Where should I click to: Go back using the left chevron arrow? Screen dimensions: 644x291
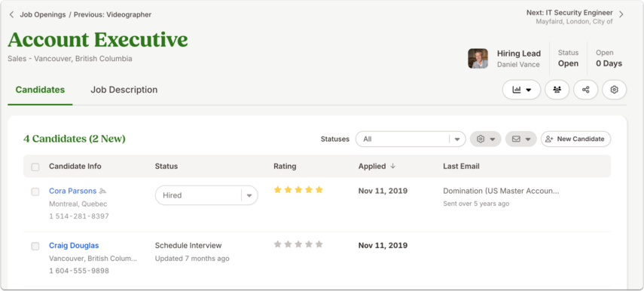pyautogui.click(x=11, y=15)
